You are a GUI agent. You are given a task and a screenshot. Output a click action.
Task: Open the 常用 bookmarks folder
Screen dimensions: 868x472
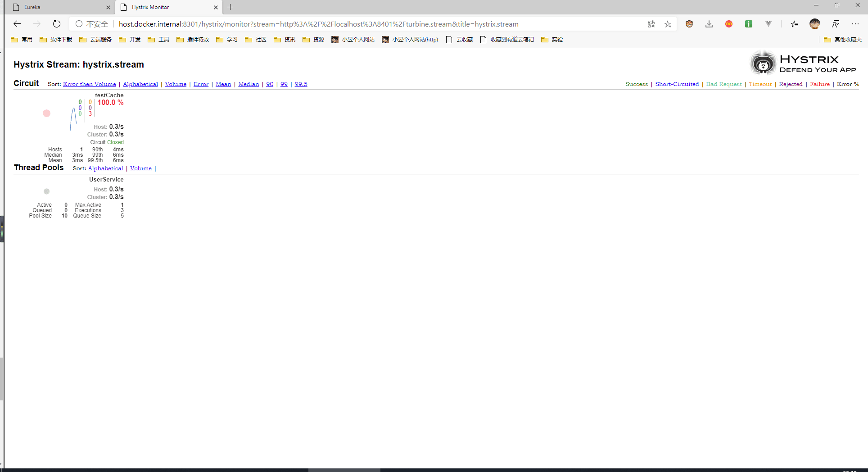(x=22, y=40)
